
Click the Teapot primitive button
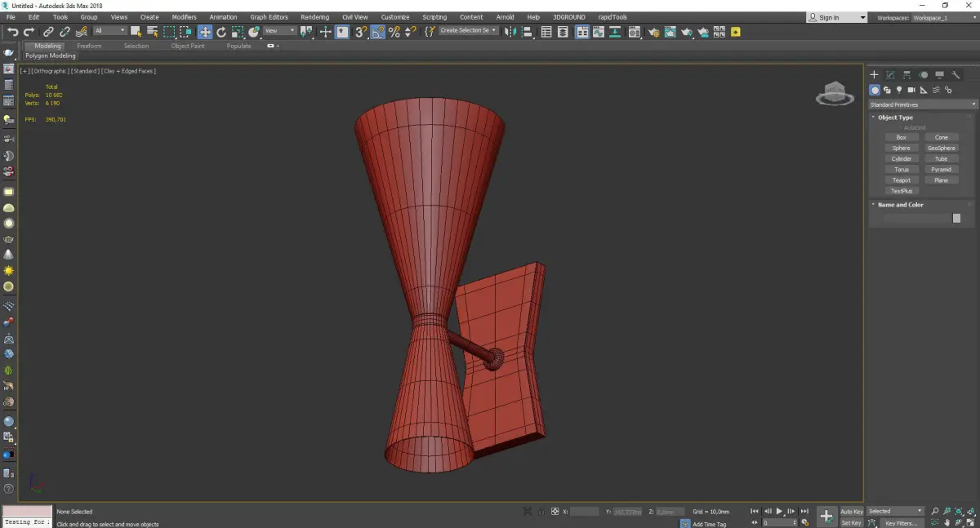(901, 180)
